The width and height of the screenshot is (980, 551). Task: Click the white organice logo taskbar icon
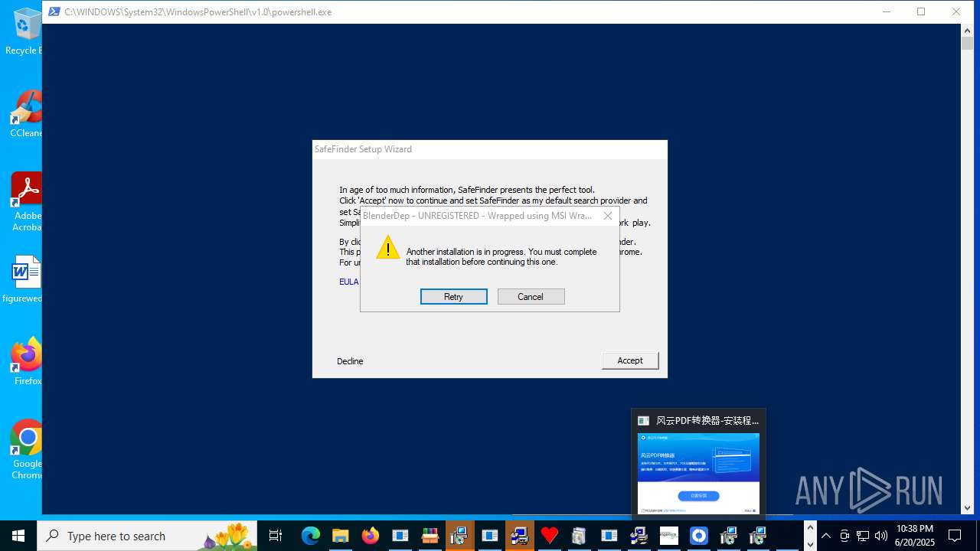[668, 536]
